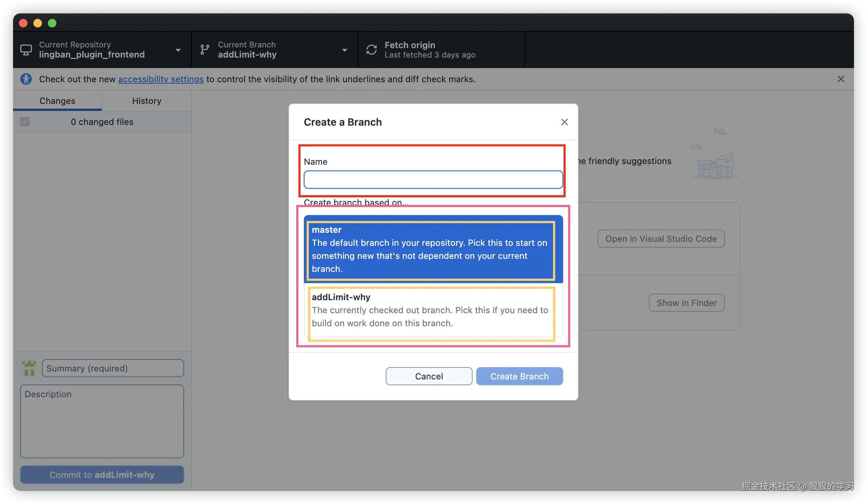Click the Summary (required) field

(113, 368)
